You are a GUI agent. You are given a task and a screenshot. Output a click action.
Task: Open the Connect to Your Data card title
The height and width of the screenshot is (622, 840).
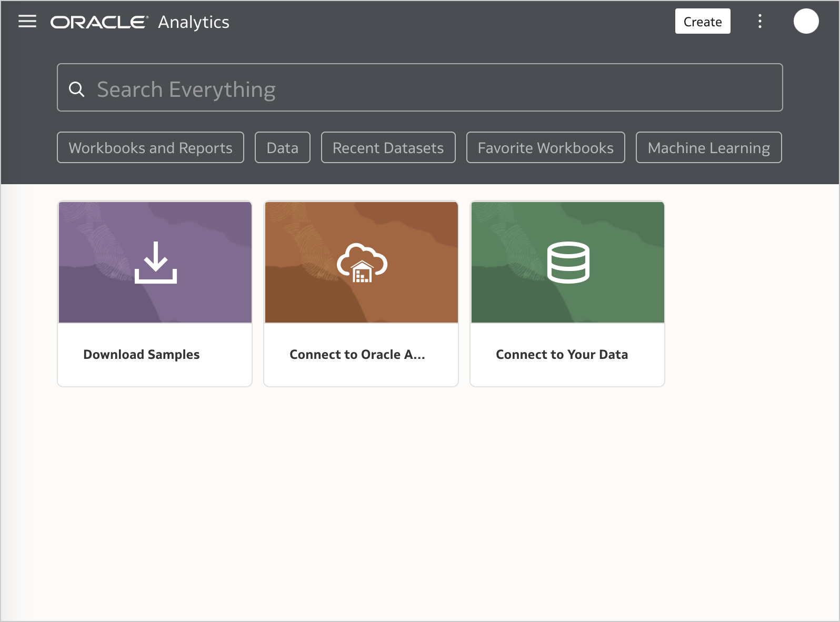562,355
